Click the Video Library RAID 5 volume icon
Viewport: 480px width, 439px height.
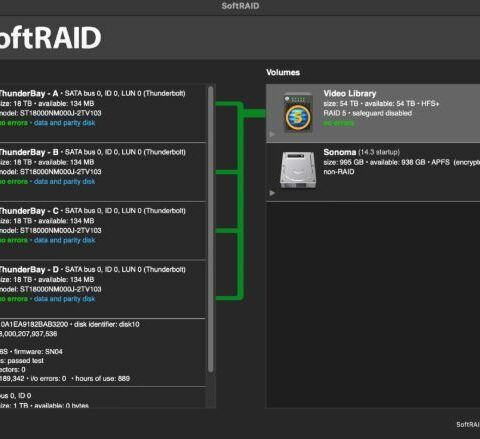[298, 114]
